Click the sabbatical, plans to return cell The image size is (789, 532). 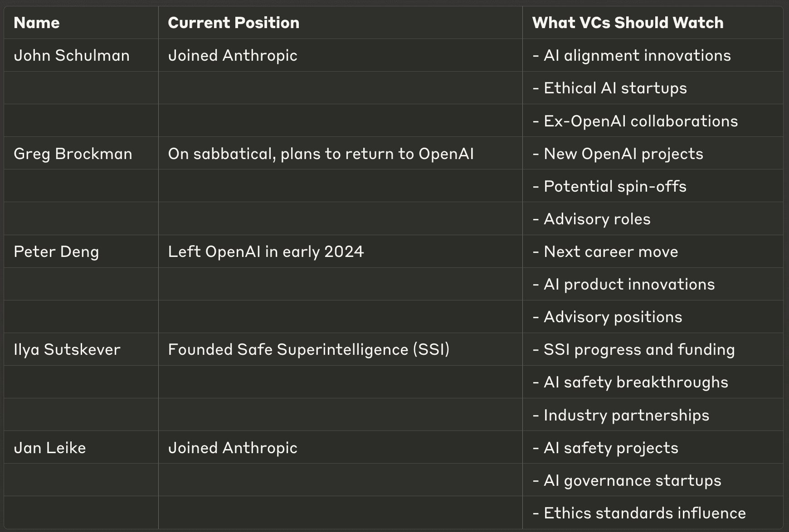coord(340,154)
